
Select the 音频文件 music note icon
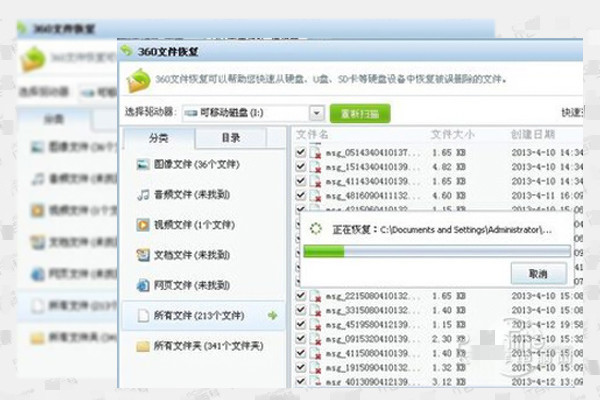tap(143, 195)
